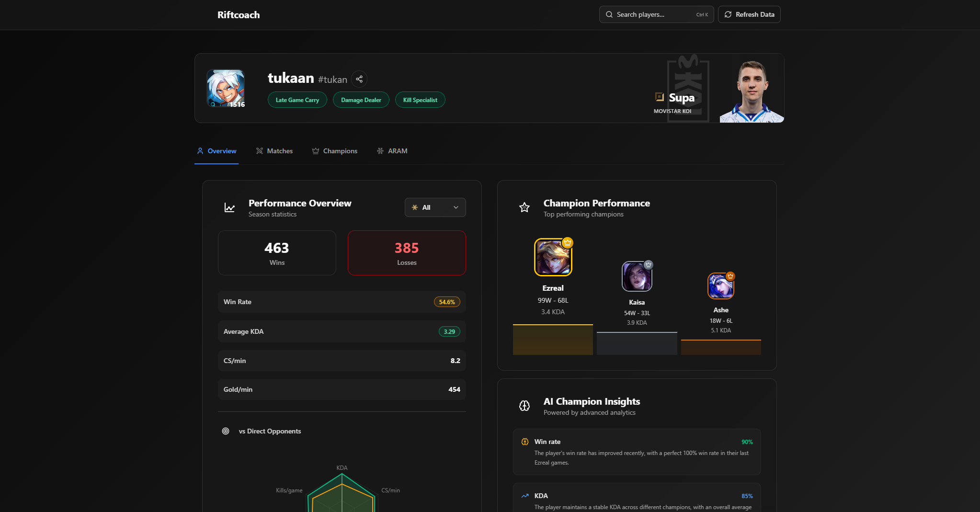The width and height of the screenshot is (980, 512).
Task: Click the Ashe champion portrait
Action: tap(721, 286)
